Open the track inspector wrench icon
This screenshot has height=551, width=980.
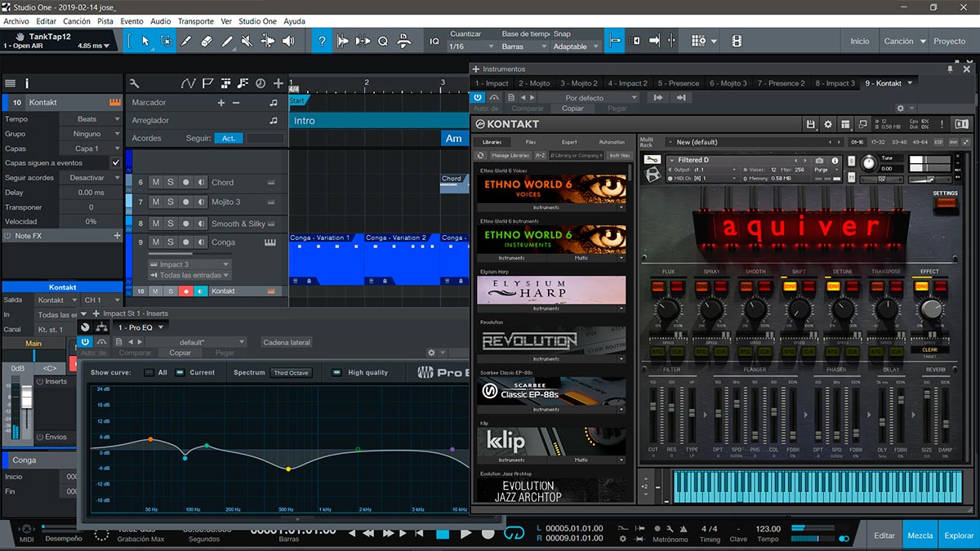[x=135, y=83]
